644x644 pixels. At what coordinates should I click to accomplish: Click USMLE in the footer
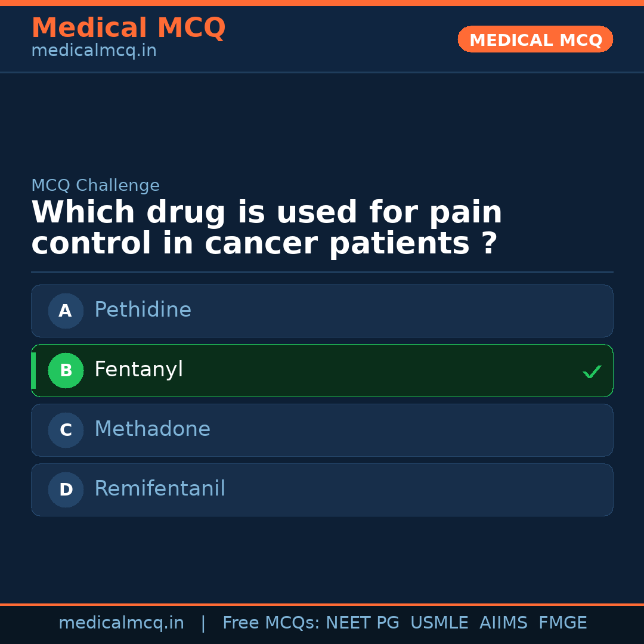coord(439,623)
